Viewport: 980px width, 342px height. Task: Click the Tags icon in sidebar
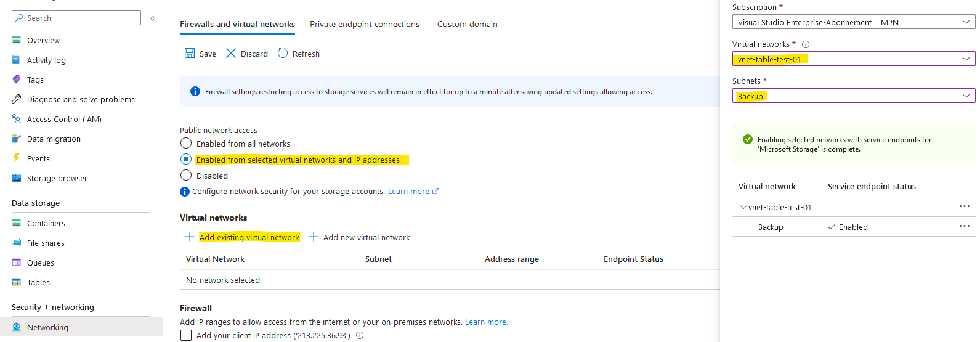(x=17, y=79)
